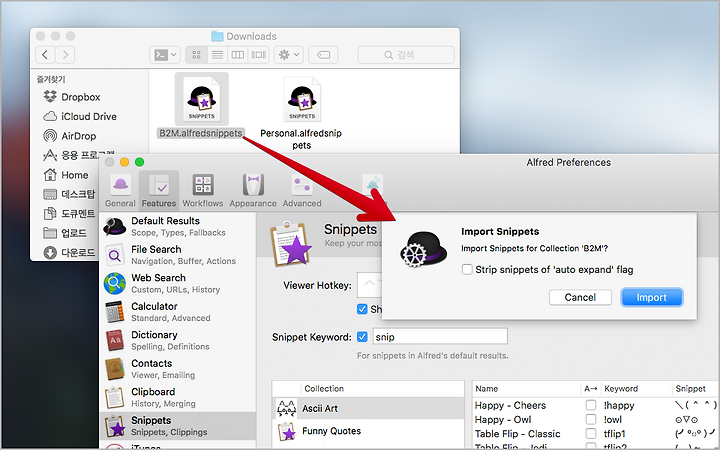
Task: Select the Contacts feature
Action: point(177,369)
